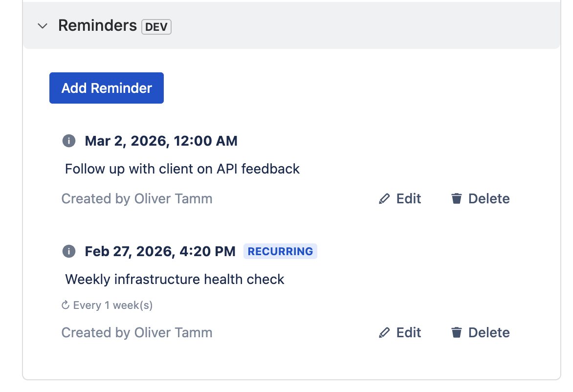Screen dimensions: 573x392
Task: Select the Feb 27, 2026, 4:20 PM date
Action: [160, 252]
